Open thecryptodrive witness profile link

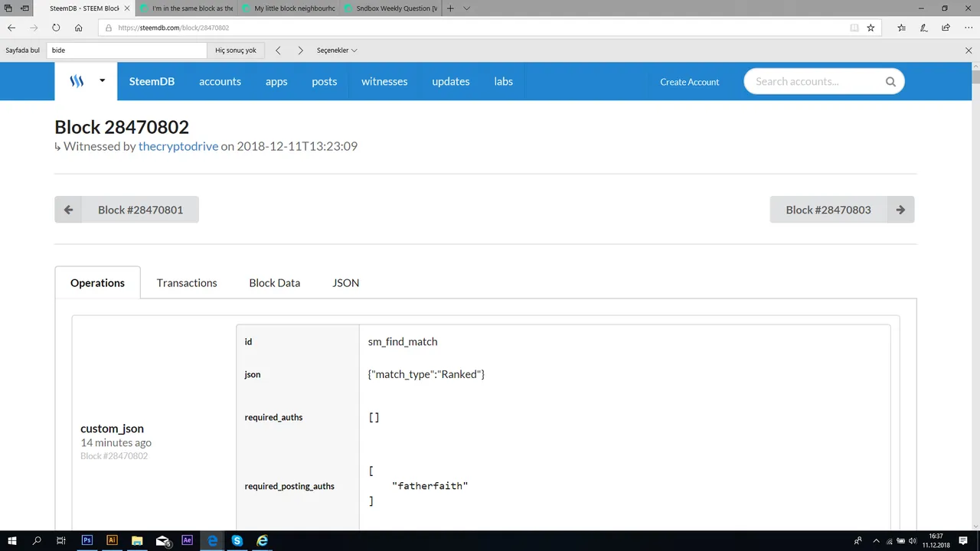178,145
